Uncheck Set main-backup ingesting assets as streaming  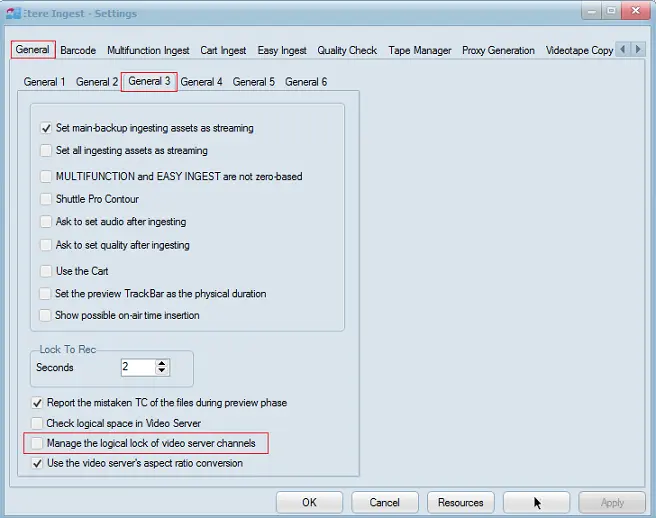click(46, 128)
